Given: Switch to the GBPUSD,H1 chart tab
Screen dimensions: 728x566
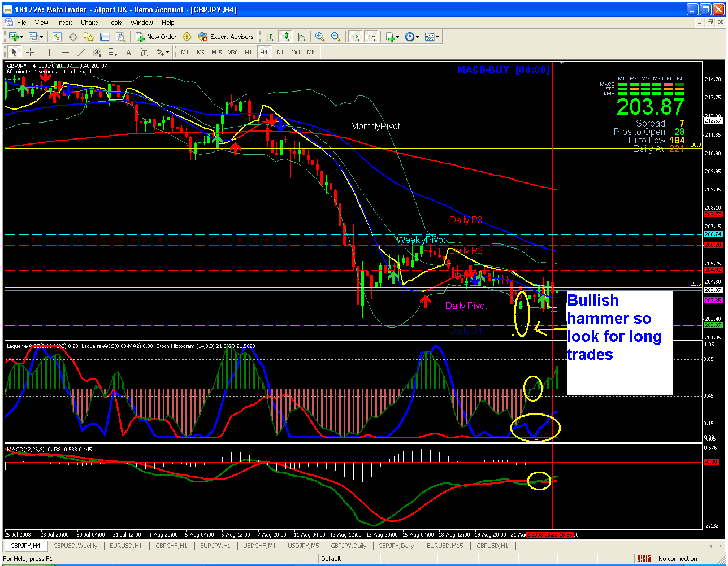Looking at the screenshot, I should (492, 546).
